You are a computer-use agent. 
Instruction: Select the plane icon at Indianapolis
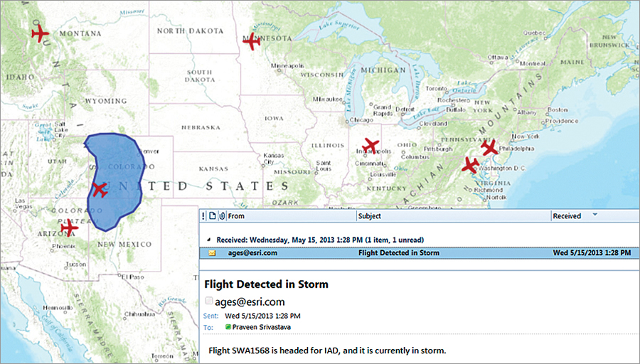click(370, 147)
